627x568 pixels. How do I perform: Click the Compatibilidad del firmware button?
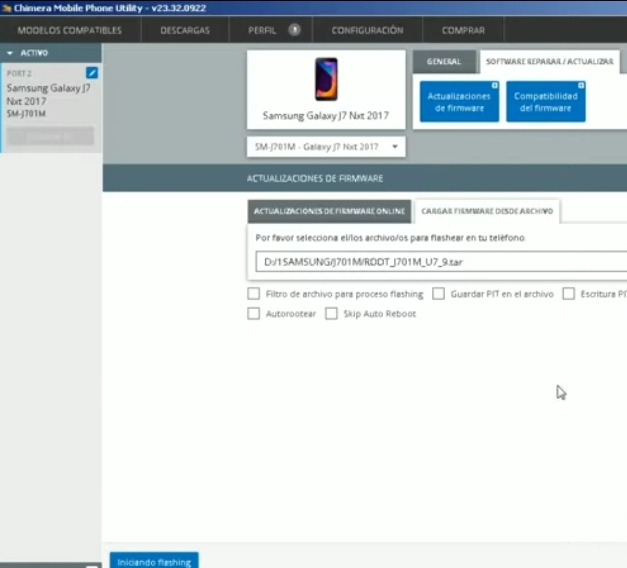[545, 102]
